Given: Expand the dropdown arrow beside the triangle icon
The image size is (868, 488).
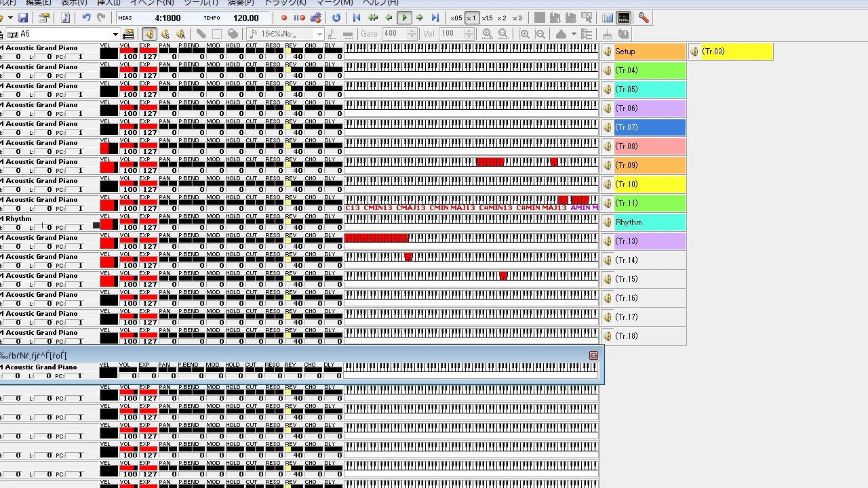Looking at the screenshot, I should tap(574, 34).
